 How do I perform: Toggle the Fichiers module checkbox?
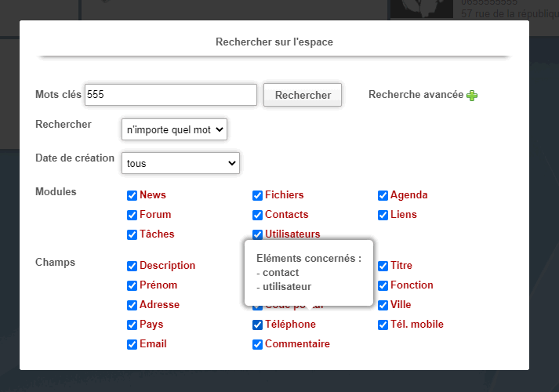(258, 195)
